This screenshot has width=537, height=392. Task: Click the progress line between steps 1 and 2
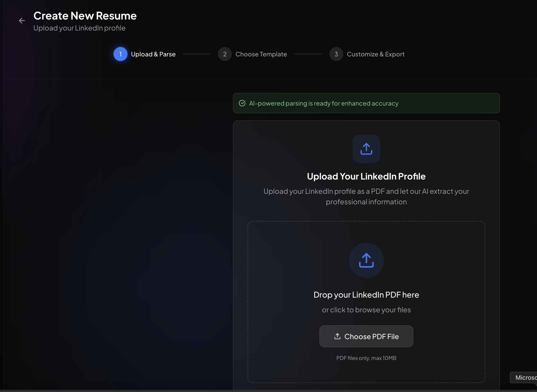point(196,54)
